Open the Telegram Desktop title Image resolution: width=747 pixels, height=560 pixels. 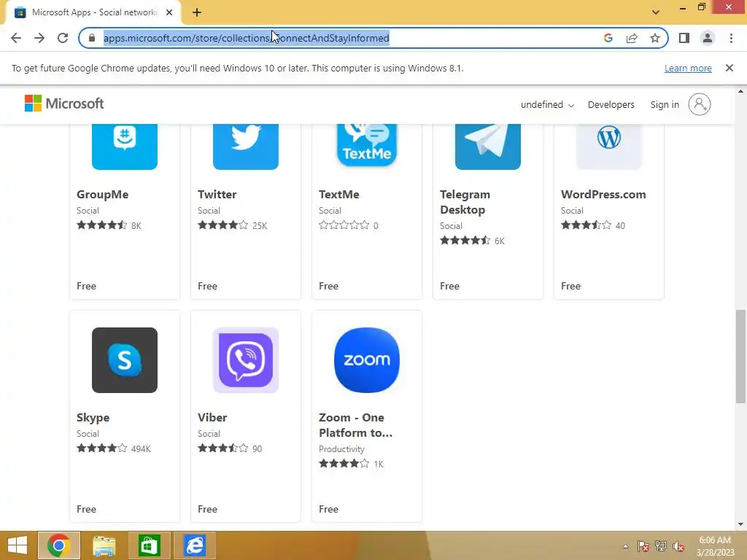tap(465, 202)
